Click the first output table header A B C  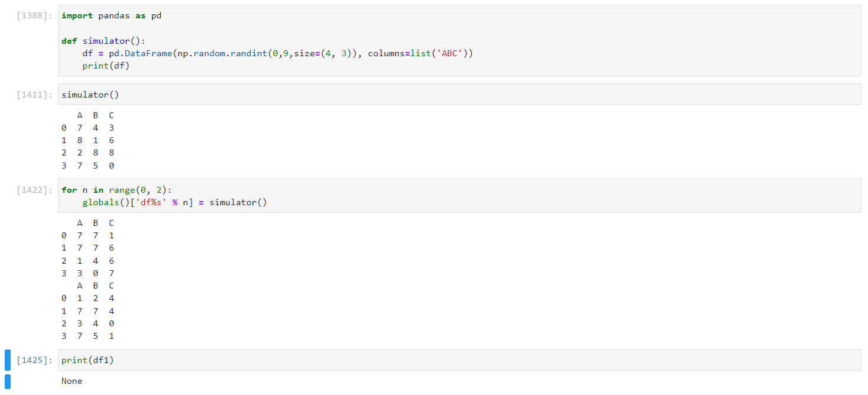pyautogui.click(x=95, y=115)
